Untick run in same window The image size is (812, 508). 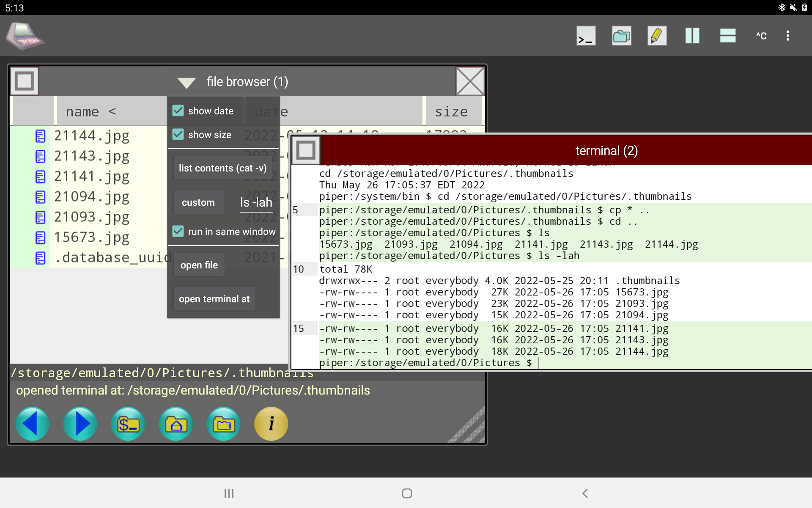pos(178,231)
